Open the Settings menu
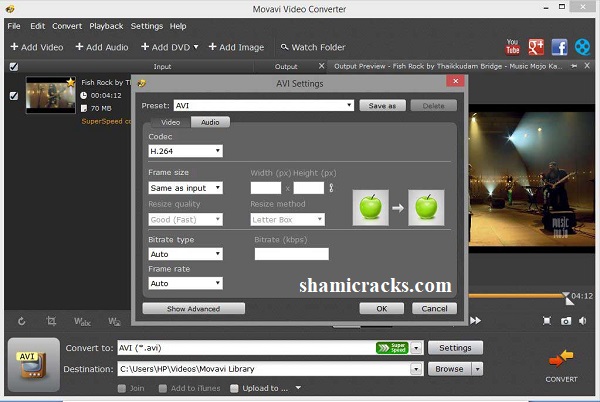This screenshot has height=402, width=600. point(147,26)
